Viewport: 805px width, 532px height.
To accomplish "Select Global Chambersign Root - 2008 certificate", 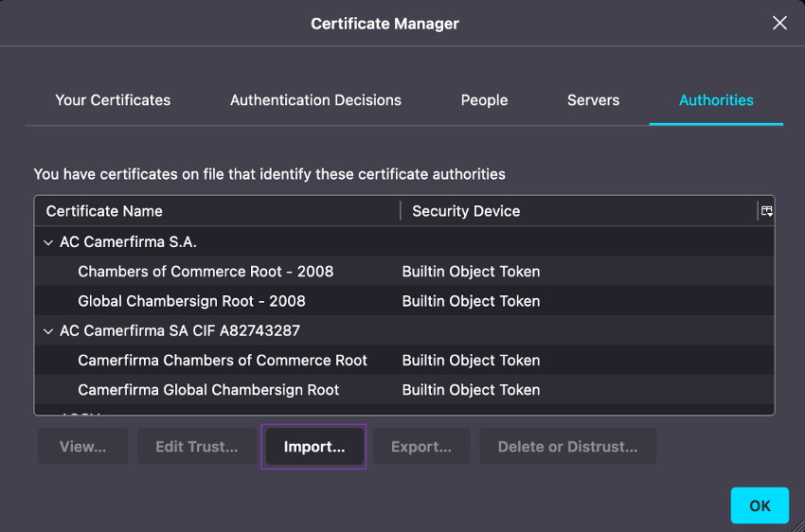I will tap(191, 301).
